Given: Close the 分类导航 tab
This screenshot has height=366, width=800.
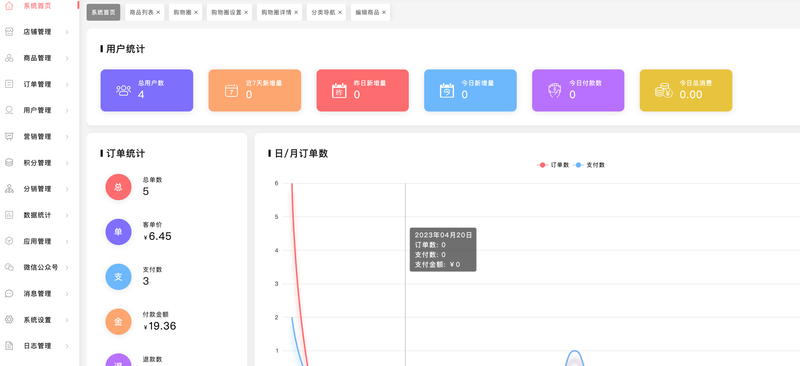Looking at the screenshot, I should click(340, 12).
